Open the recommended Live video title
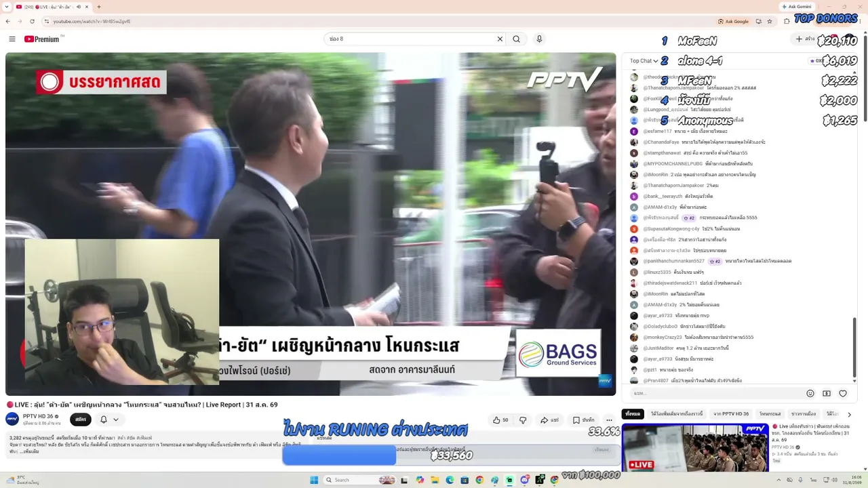This screenshot has width=868, height=488. [810, 433]
